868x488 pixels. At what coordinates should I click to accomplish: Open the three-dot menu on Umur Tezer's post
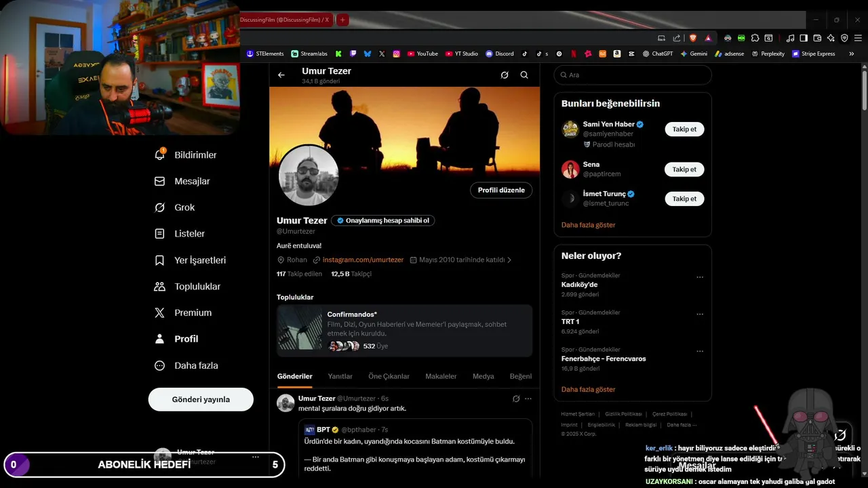(528, 399)
